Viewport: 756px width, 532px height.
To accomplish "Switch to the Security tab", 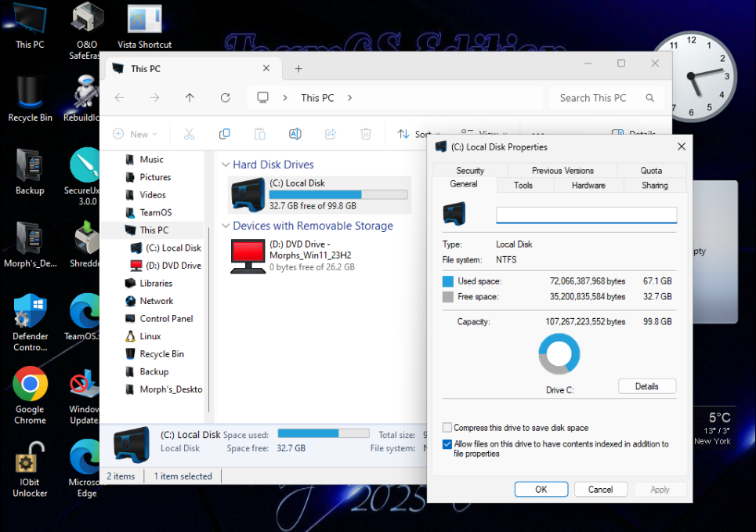I will 470,170.
